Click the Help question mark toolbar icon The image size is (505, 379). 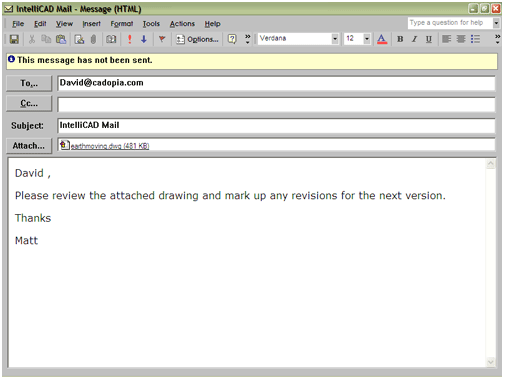click(232, 39)
